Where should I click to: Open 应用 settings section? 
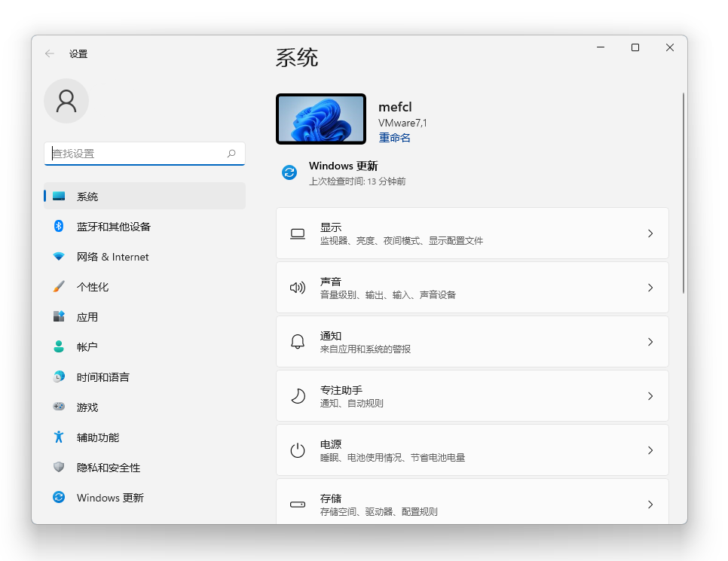click(145, 317)
